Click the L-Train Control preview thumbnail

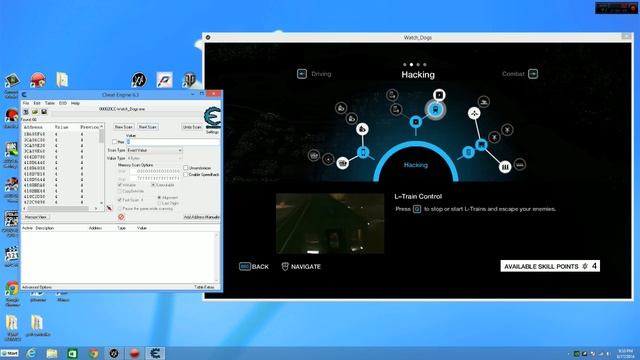pos(330,224)
